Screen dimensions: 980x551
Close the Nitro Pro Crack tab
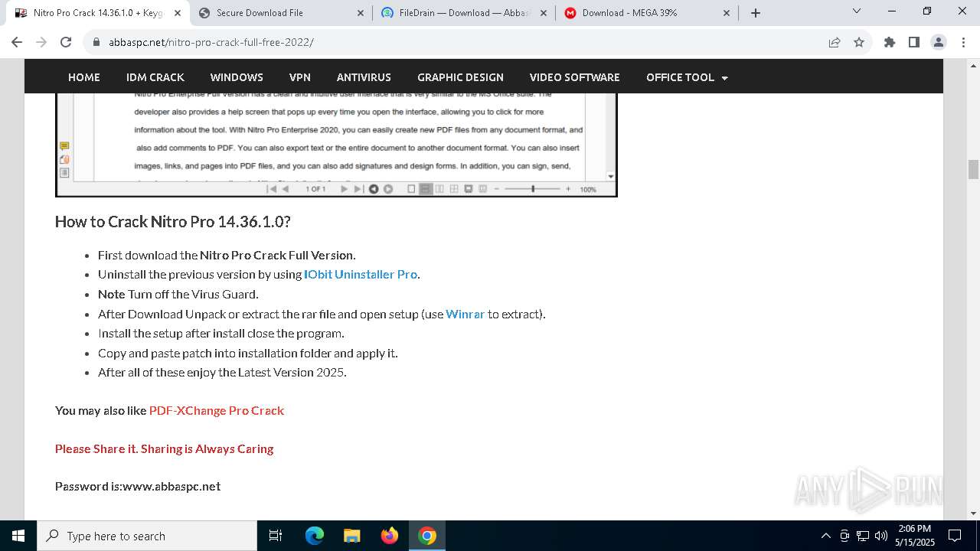click(178, 13)
